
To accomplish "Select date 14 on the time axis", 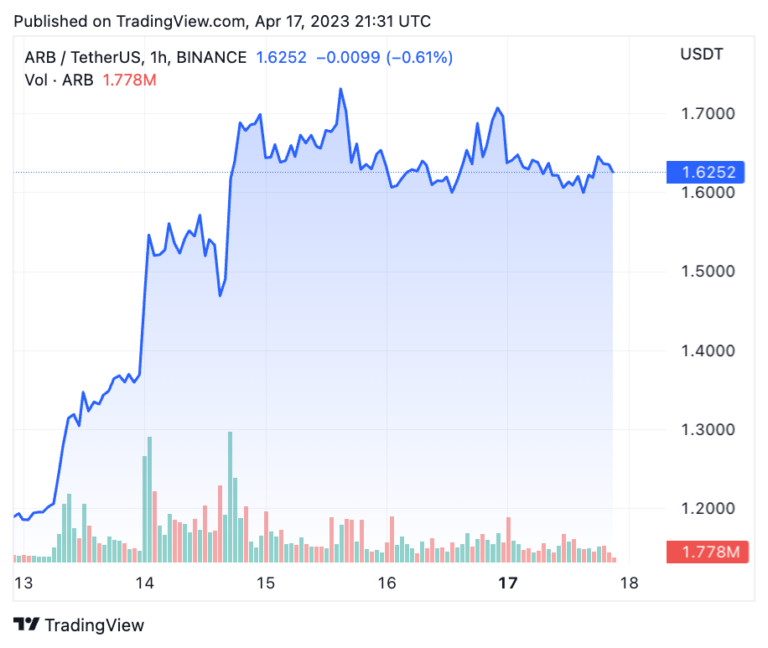I will (x=144, y=583).
